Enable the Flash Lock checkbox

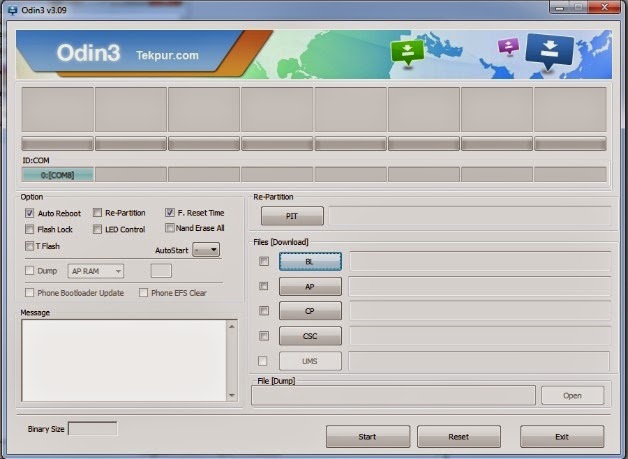pyautogui.click(x=29, y=229)
